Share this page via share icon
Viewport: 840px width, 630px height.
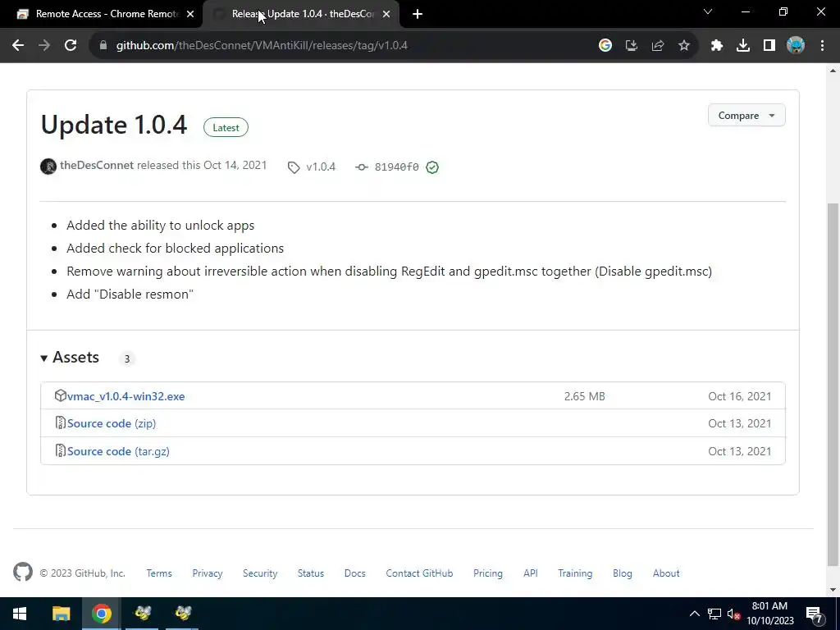coord(658,46)
